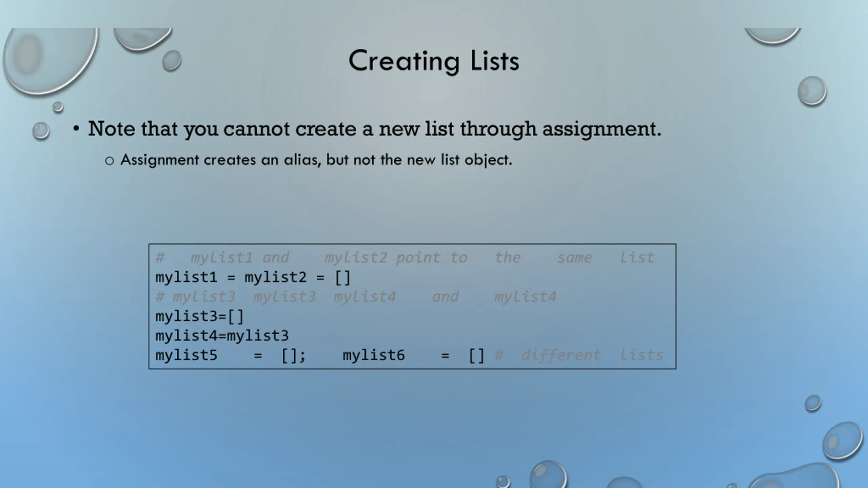Click the code line mylist1 = mylist2 = []
The width and height of the screenshot is (868, 488).
pyautogui.click(x=253, y=278)
